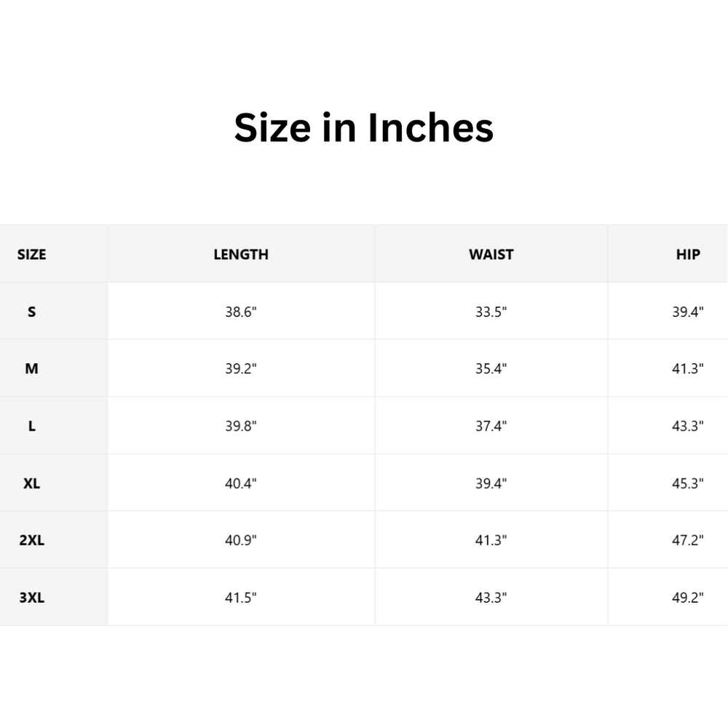This screenshot has height=728, width=728.
Task: Select the XL size row label
Action: pyautogui.click(x=31, y=483)
